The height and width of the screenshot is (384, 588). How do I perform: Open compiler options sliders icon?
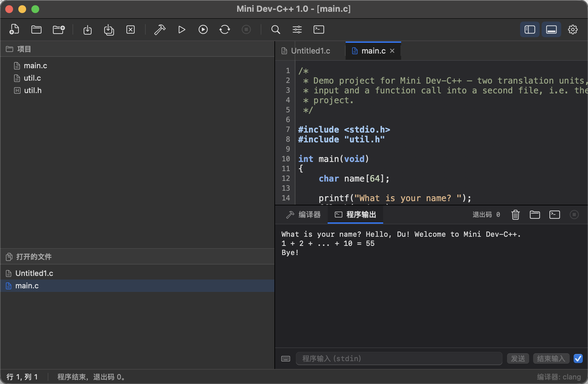click(297, 29)
